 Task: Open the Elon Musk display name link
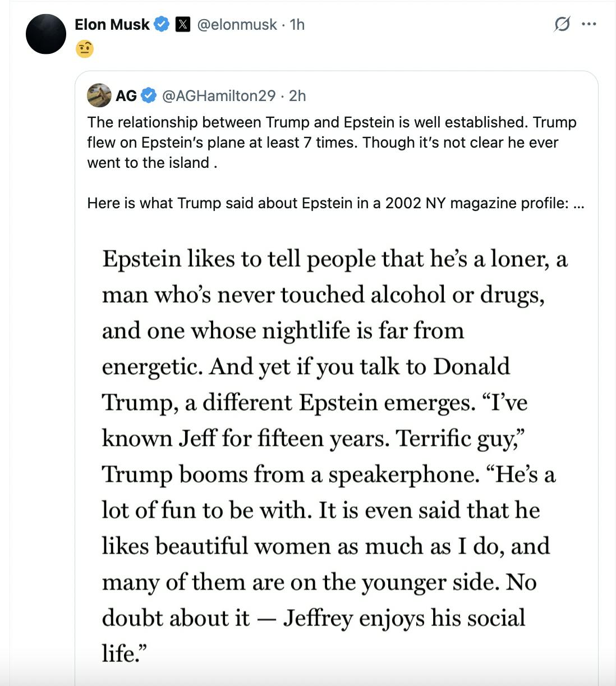coord(112,24)
